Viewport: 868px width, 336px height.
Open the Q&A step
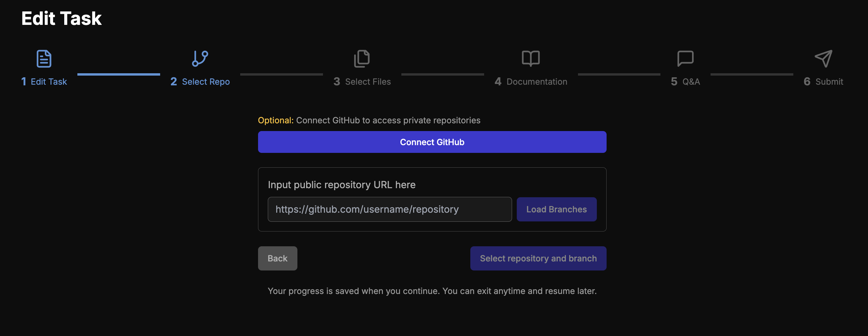[x=686, y=81]
